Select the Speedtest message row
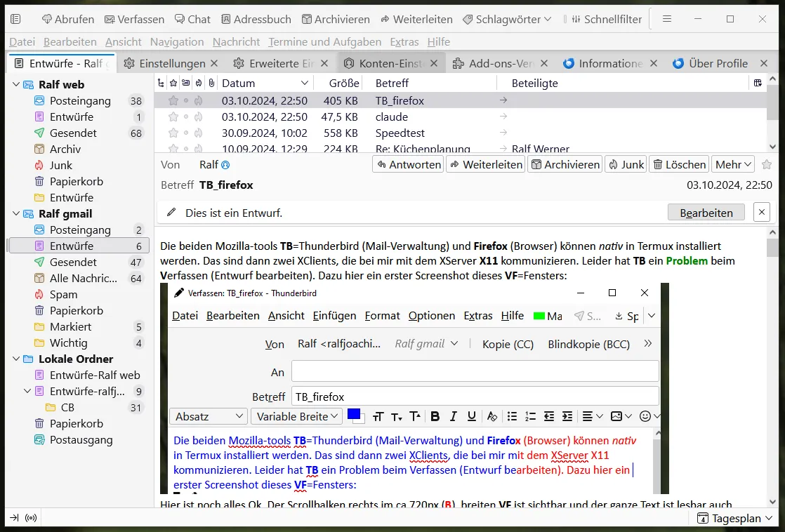Screen dimensions: 785x532 [460, 133]
